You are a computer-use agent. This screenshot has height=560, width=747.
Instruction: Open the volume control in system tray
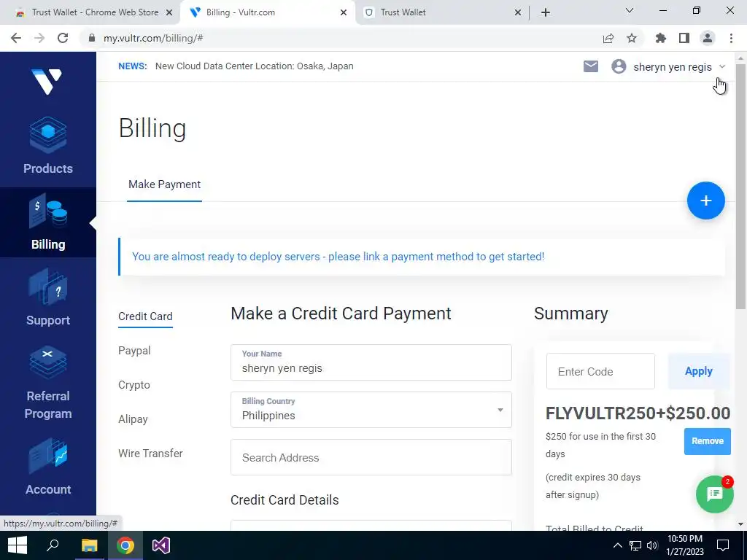[652, 545]
